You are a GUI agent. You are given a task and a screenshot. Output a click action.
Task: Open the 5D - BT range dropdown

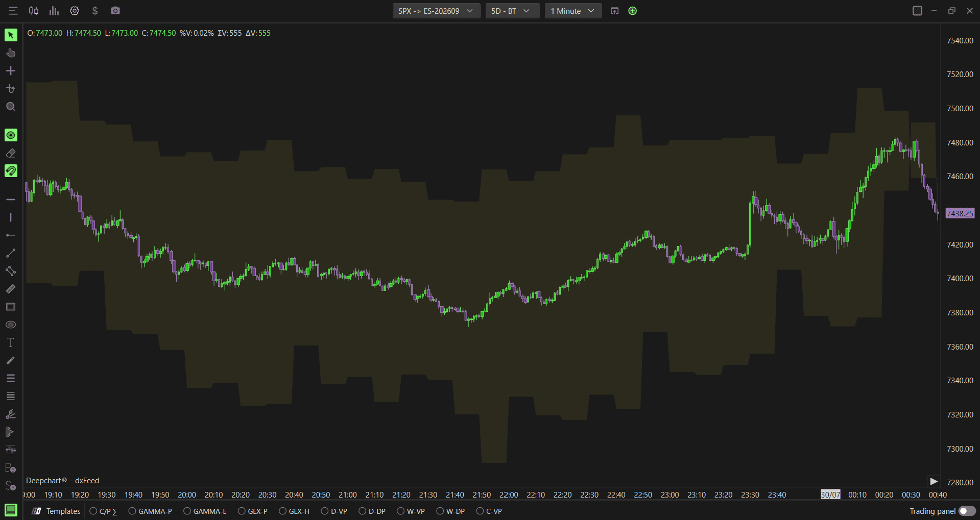click(512, 11)
